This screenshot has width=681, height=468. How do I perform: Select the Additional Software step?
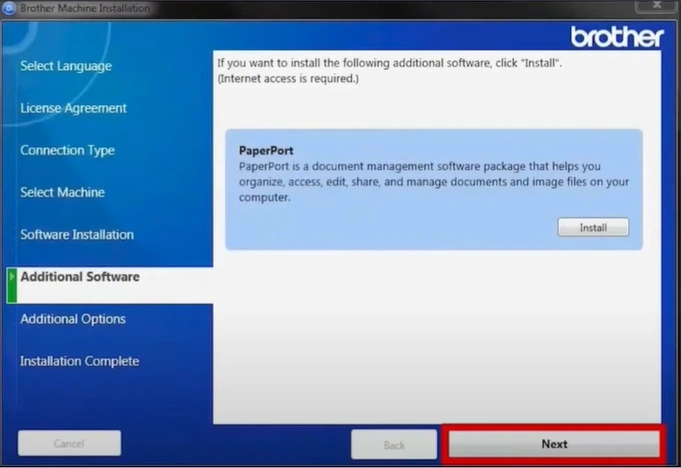pos(80,277)
